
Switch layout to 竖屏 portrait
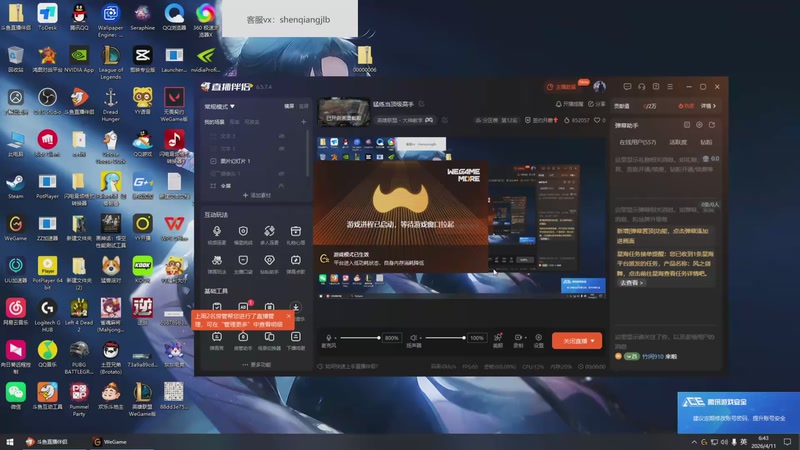tap(304, 106)
